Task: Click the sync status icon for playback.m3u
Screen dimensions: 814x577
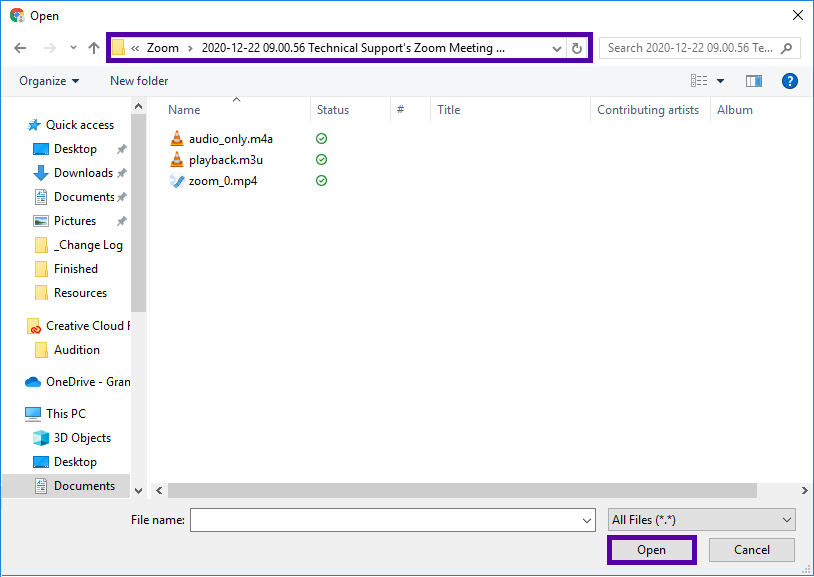Action: tap(321, 159)
